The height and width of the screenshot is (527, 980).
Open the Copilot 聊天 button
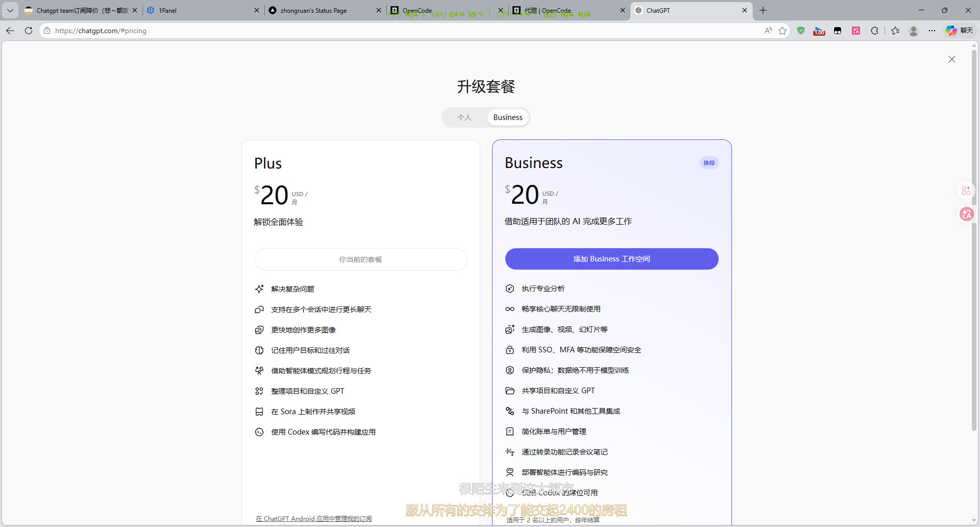coord(960,31)
